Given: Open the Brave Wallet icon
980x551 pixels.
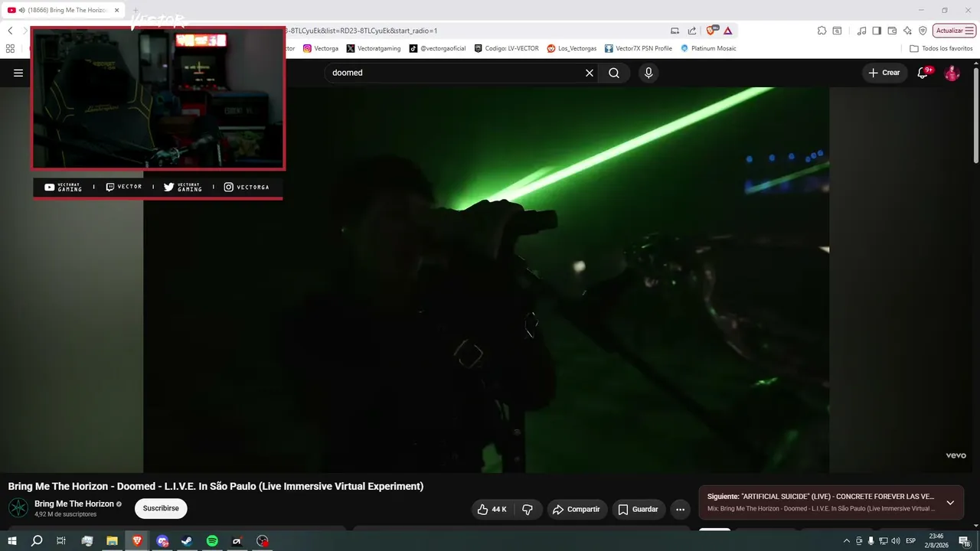Looking at the screenshot, I should pyautogui.click(x=892, y=31).
